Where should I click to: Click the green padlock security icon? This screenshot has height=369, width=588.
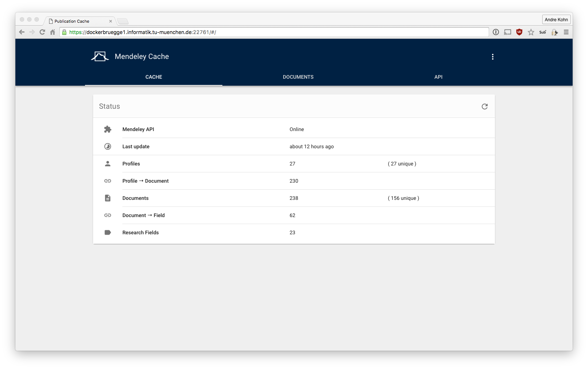(x=64, y=32)
